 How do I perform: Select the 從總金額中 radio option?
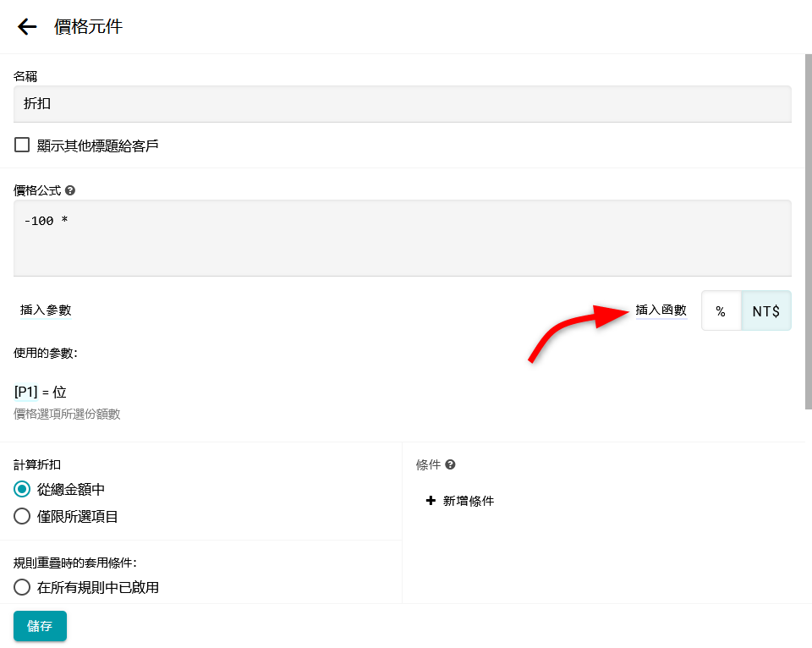22,489
